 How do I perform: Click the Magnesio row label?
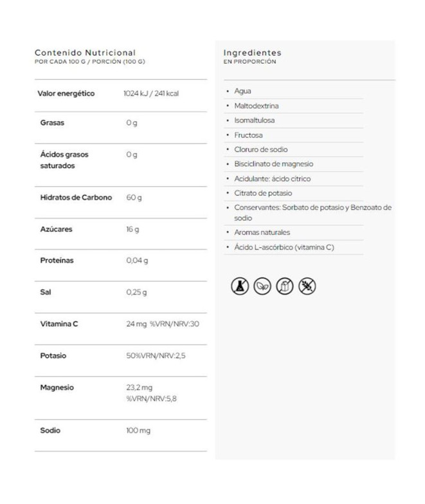click(x=57, y=387)
